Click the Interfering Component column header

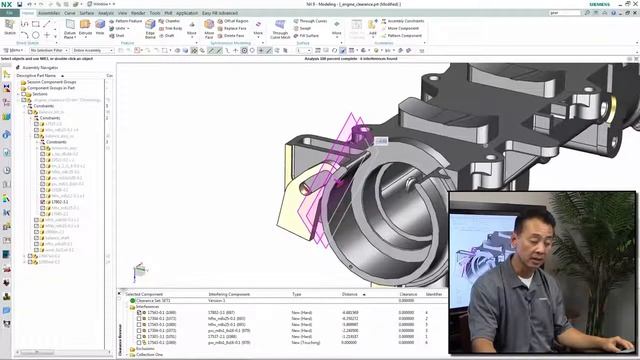click(229, 294)
